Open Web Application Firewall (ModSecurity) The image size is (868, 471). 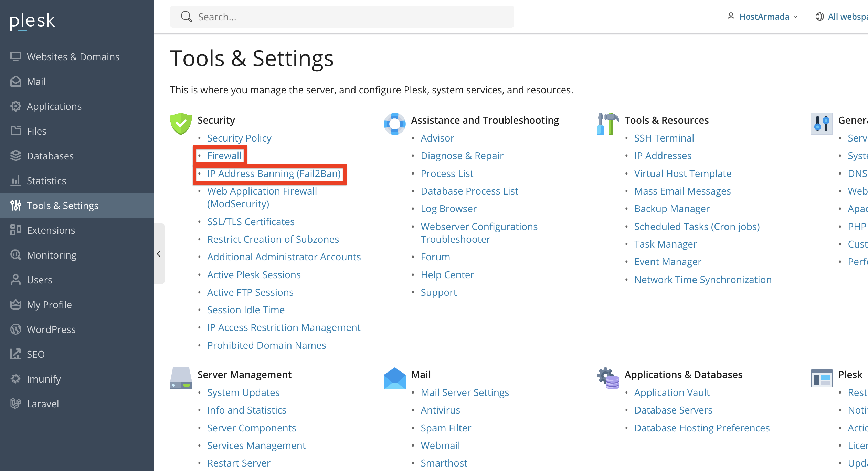(x=262, y=197)
